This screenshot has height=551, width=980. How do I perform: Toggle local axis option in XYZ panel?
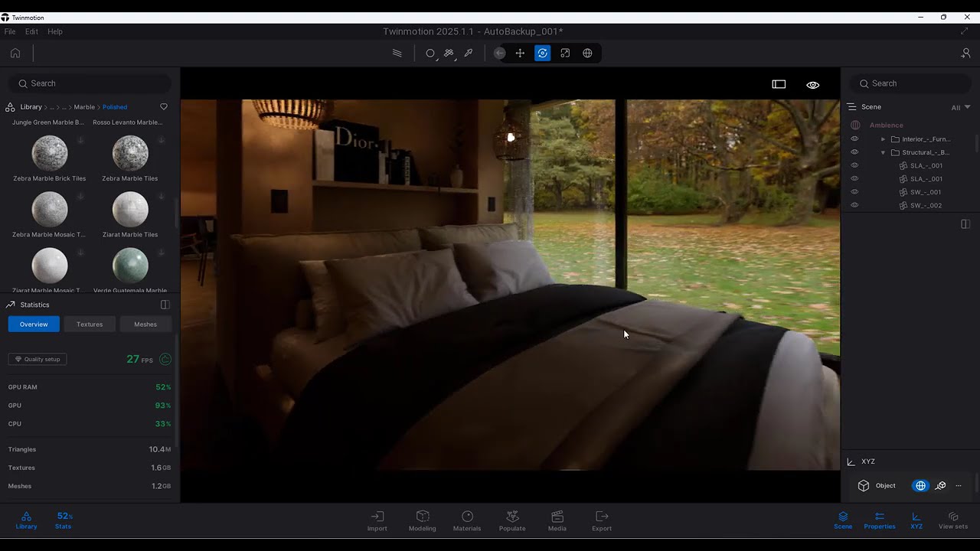coord(941,486)
